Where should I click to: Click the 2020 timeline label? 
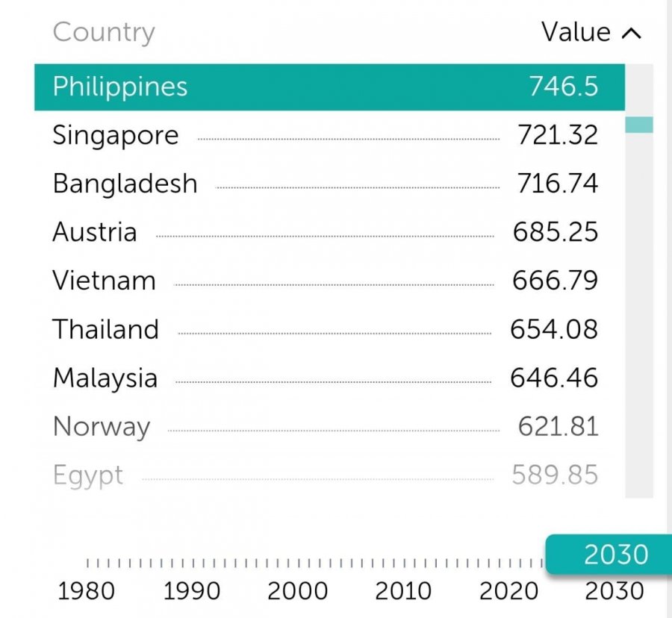509,591
